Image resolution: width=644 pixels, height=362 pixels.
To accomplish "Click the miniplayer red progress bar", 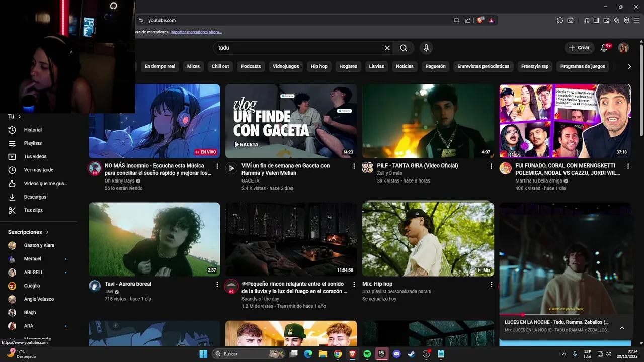I will pos(565,315).
